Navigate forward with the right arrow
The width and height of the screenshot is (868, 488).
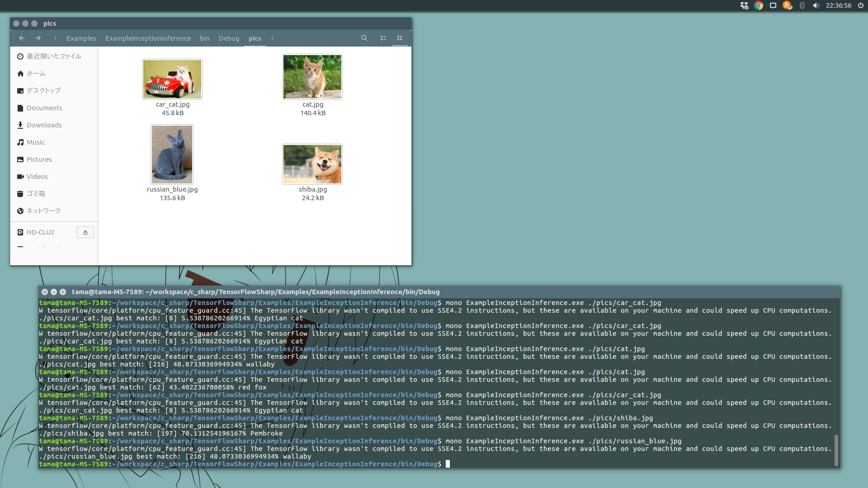pyautogui.click(x=38, y=38)
